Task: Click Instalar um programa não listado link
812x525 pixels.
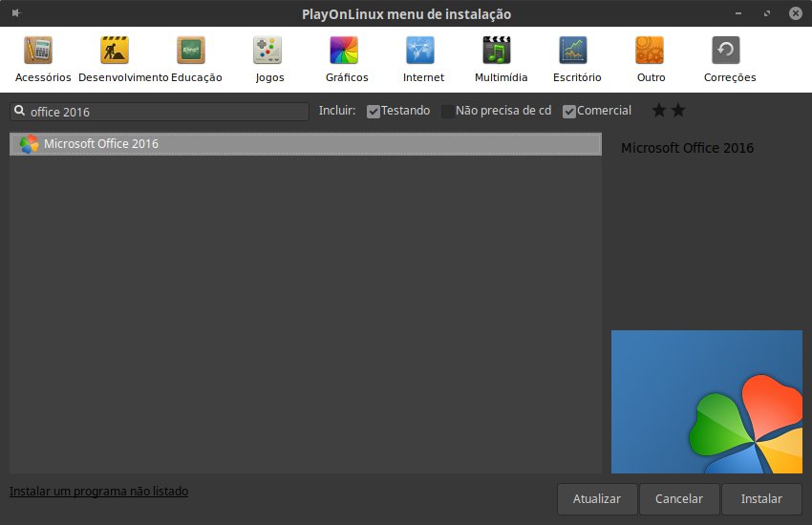Action: (98, 492)
